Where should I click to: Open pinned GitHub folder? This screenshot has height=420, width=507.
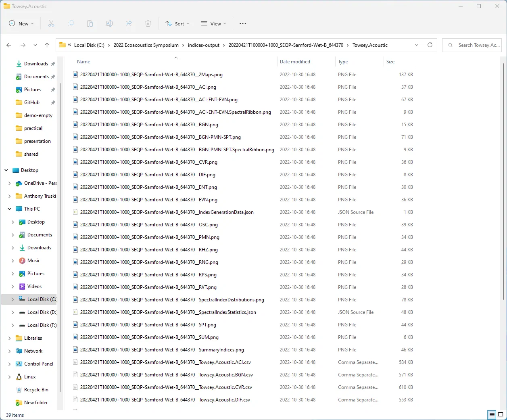point(32,102)
